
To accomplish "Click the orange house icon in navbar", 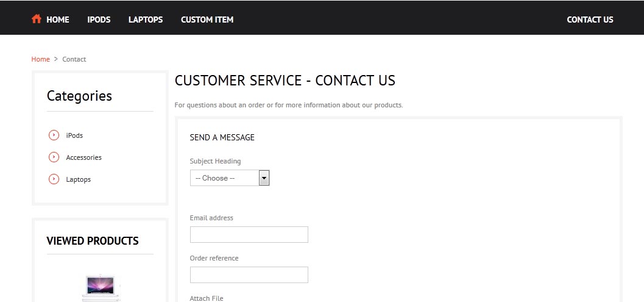I will pos(37,19).
